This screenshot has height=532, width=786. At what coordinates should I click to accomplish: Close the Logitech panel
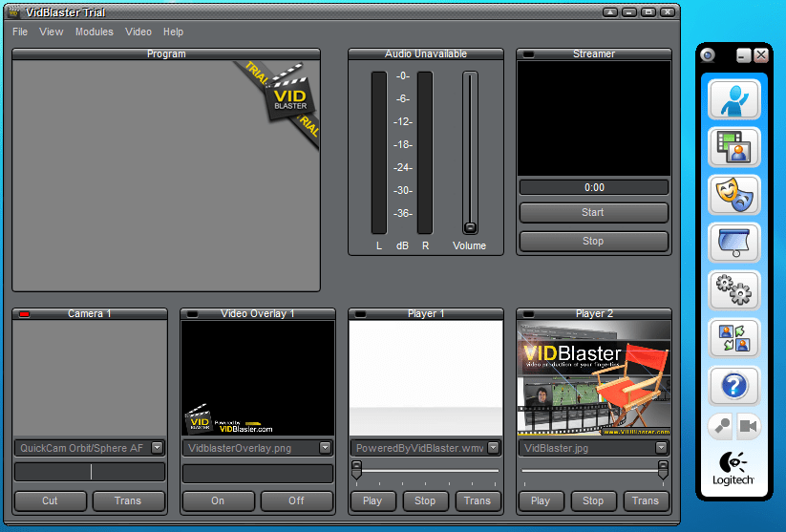(x=761, y=55)
